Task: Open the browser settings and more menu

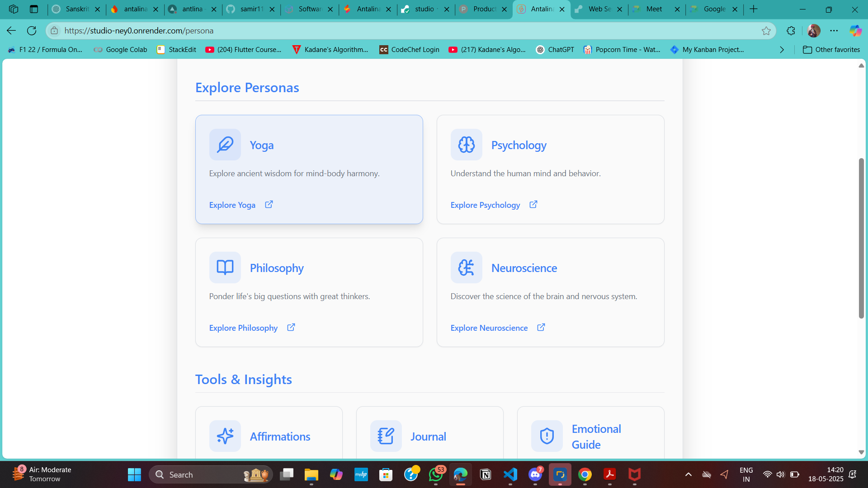Action: (x=834, y=31)
